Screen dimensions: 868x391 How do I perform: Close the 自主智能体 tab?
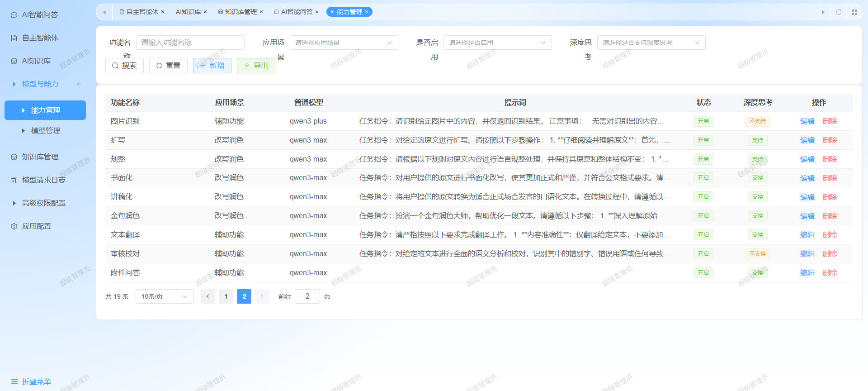(163, 12)
